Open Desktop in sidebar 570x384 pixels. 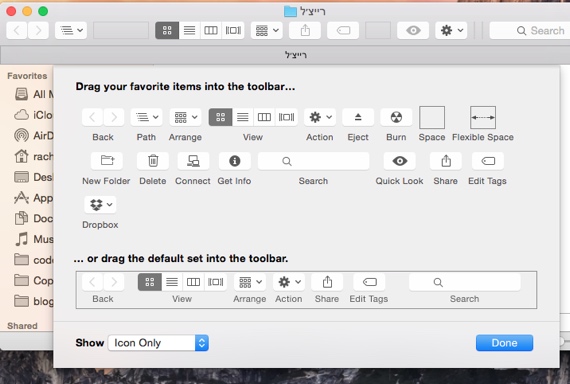(x=33, y=177)
